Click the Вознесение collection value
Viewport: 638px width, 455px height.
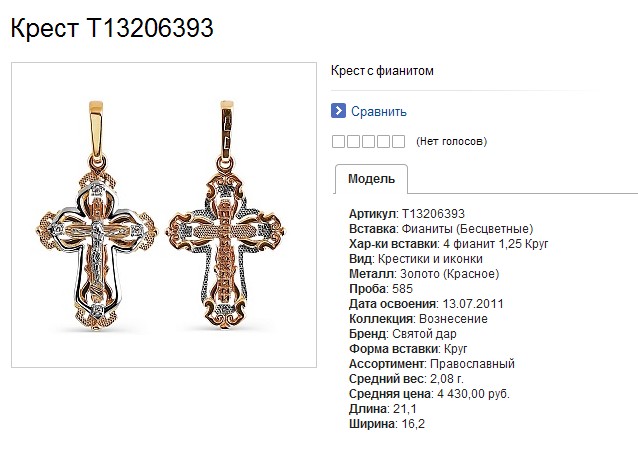pyautogui.click(x=453, y=319)
